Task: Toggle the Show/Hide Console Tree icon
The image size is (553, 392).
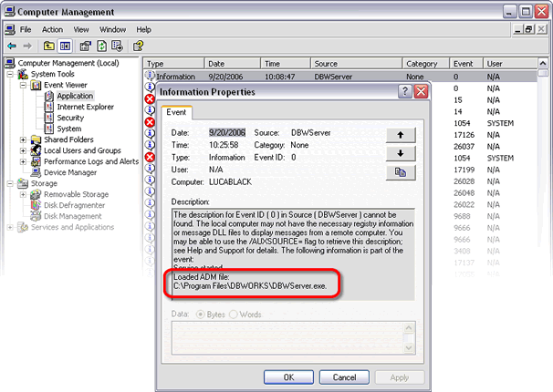Action: pyautogui.click(x=65, y=46)
